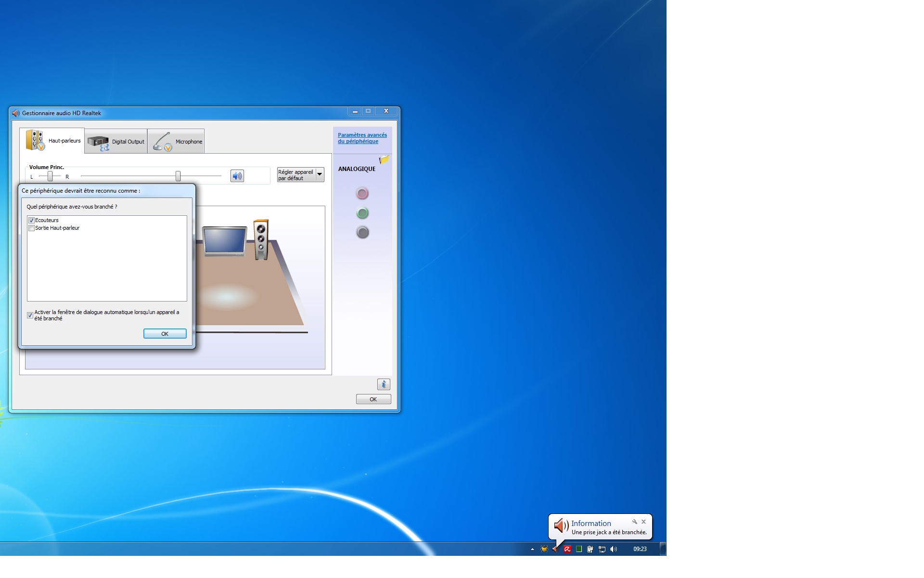Click the green analog jack connector

point(362,213)
